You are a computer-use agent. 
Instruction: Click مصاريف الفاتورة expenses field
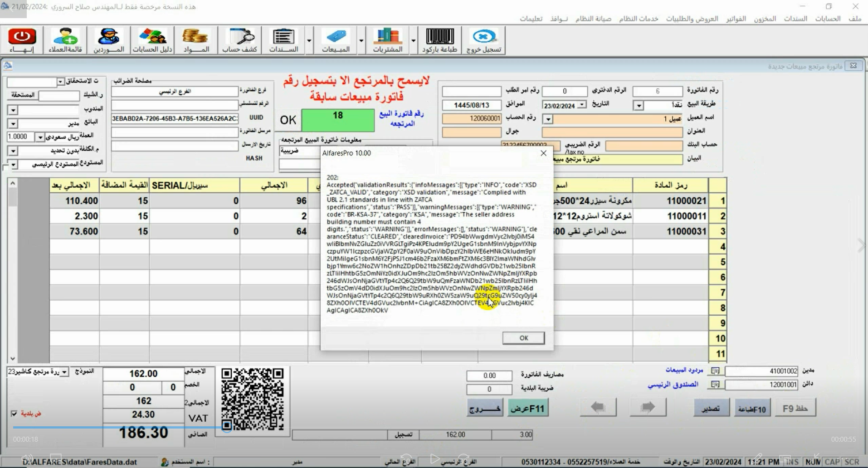click(x=489, y=375)
